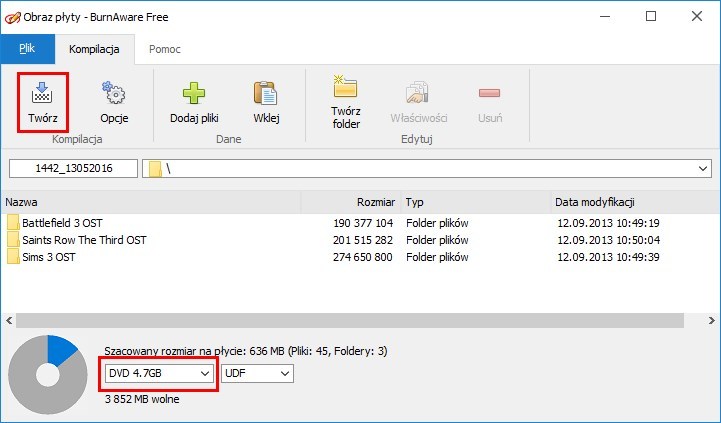This screenshot has width=721, height=423.
Task: Click Folder plików type for Battlefield 3 OST
Action: click(x=437, y=223)
